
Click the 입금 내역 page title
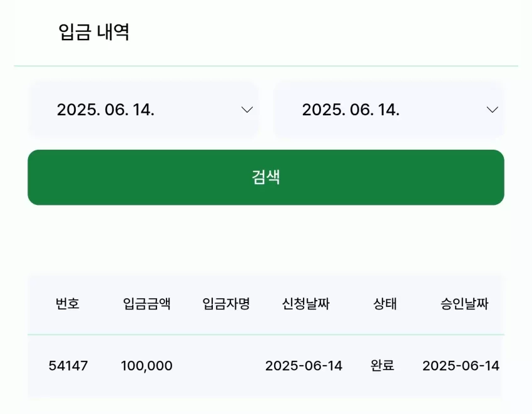click(94, 33)
